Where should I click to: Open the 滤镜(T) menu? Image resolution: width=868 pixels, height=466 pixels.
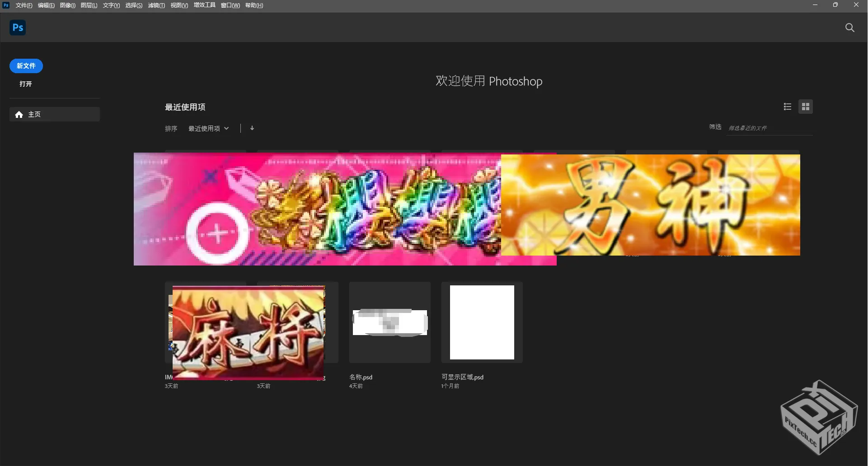coord(156,5)
